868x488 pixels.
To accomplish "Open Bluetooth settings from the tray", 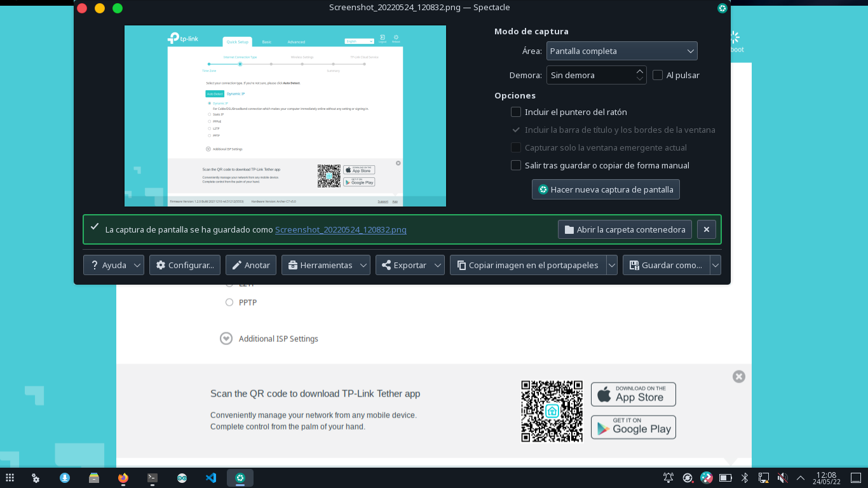I will tap(745, 478).
